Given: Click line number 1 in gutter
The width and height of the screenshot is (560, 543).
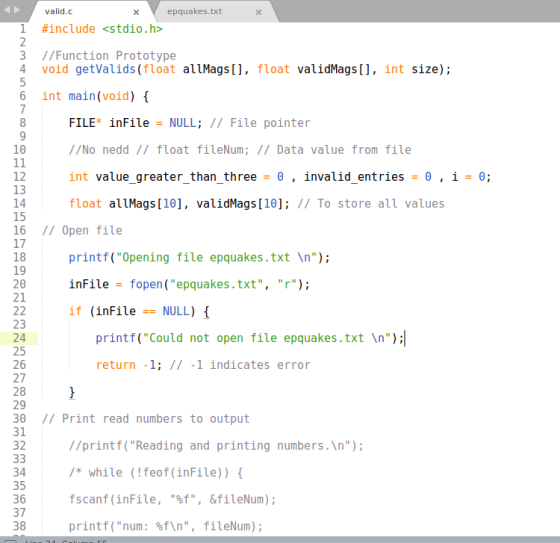Looking at the screenshot, I should pyautogui.click(x=22, y=29).
